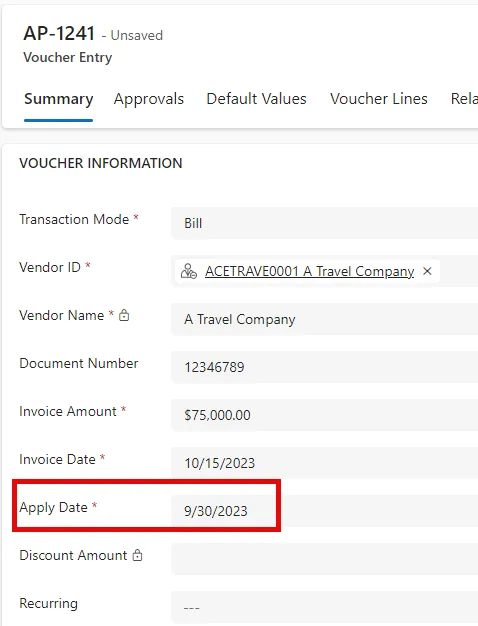
Task: Click the Invoice Amount label
Action: click(x=68, y=411)
